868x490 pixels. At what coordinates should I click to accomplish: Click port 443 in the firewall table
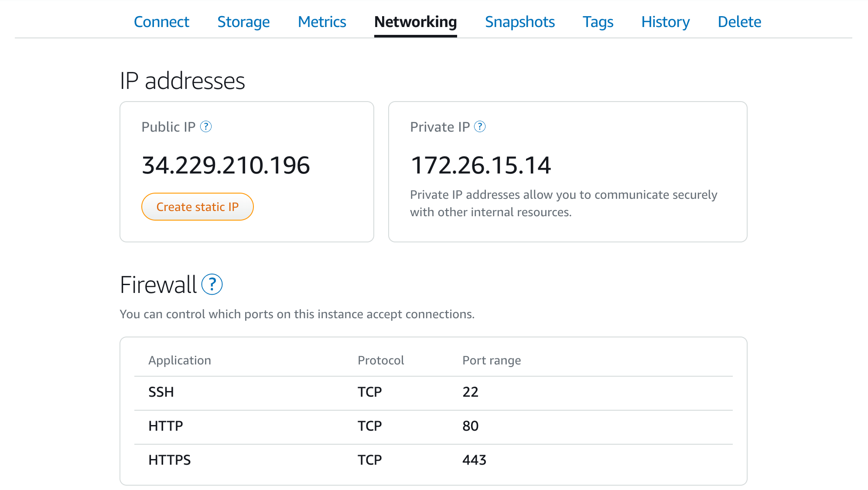tap(474, 460)
